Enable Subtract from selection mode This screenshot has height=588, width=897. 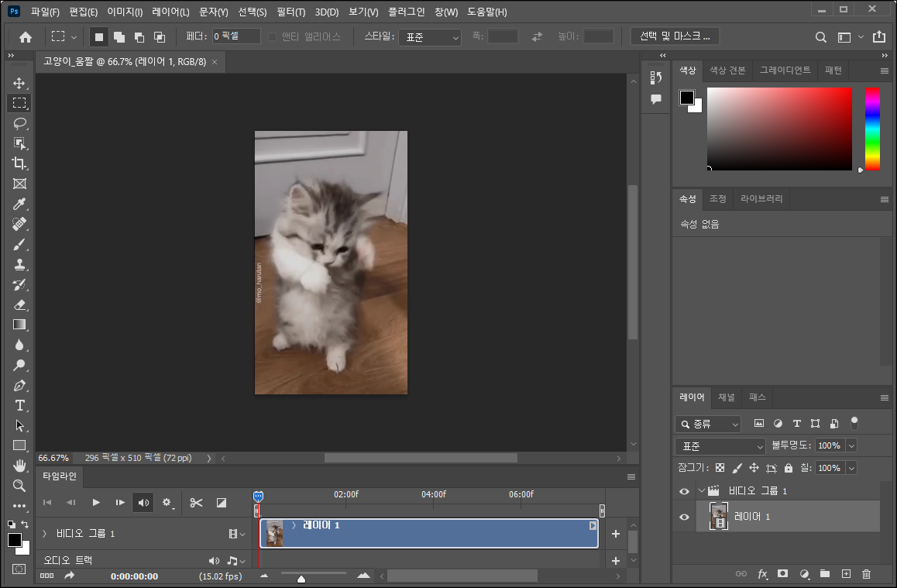point(139,37)
